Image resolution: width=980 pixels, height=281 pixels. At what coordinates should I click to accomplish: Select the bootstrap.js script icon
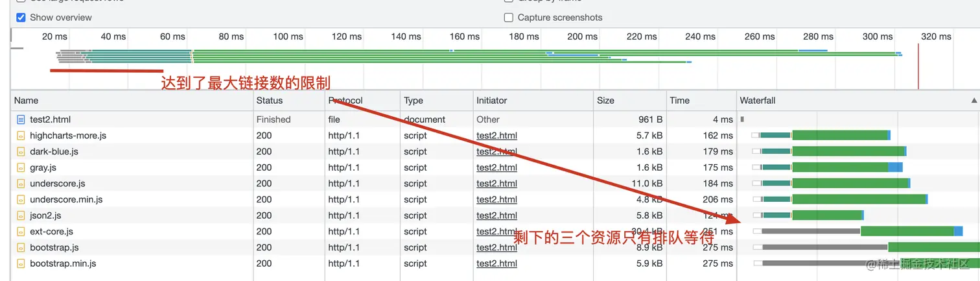click(x=21, y=247)
